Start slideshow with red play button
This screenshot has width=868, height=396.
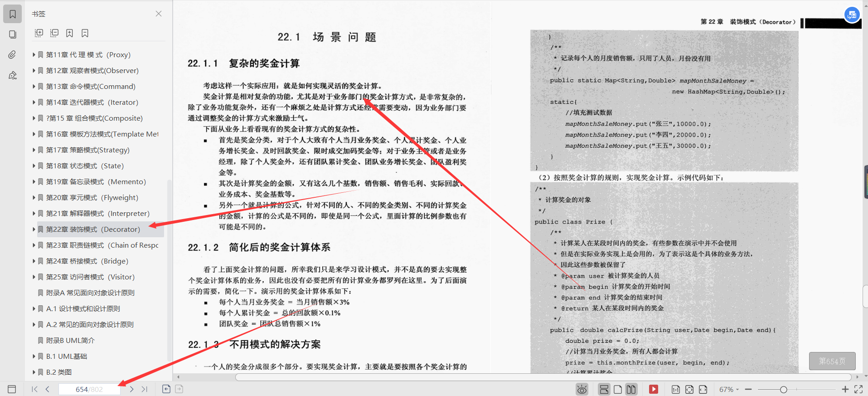point(654,389)
